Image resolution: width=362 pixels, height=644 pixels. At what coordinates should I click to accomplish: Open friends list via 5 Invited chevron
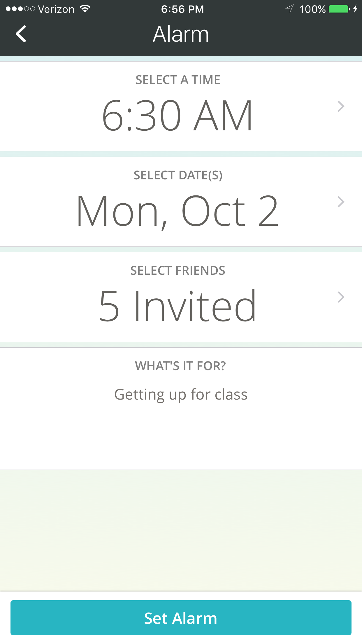(x=341, y=297)
